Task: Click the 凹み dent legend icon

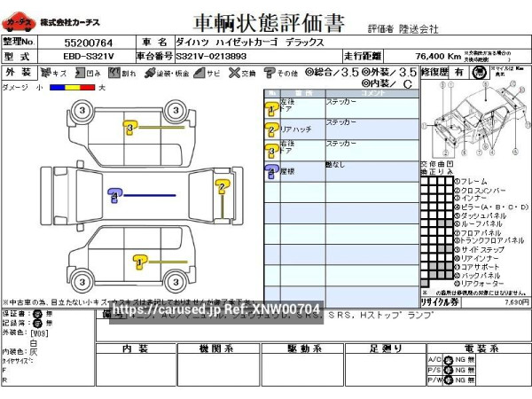Action: (x=79, y=73)
